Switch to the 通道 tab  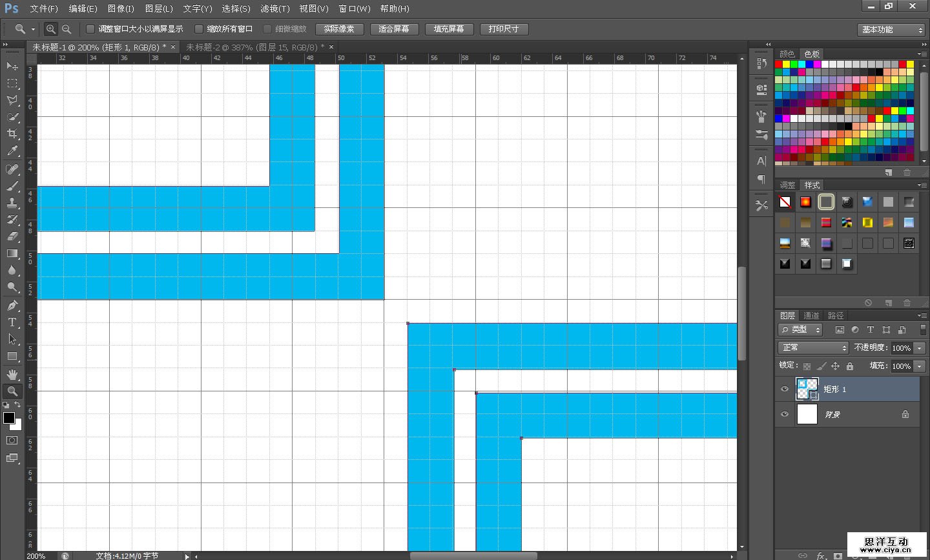click(811, 315)
